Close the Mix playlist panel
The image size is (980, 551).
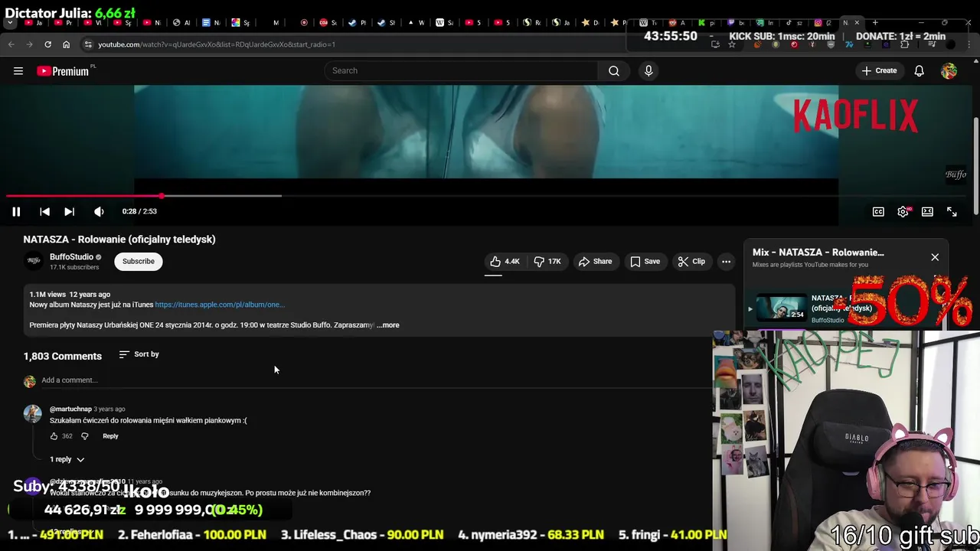(x=935, y=257)
